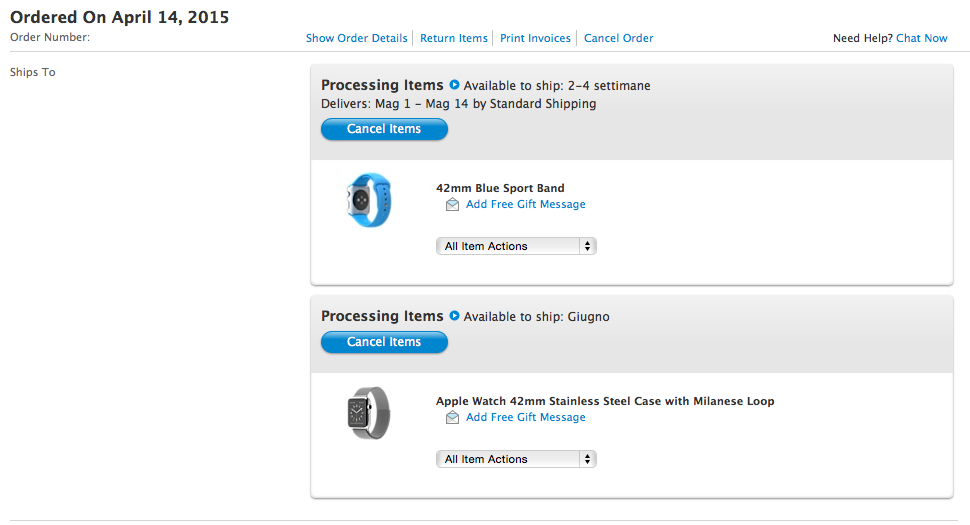Expand All Item Actions for the Blue Sport Band
970x525 pixels.
[x=516, y=246]
